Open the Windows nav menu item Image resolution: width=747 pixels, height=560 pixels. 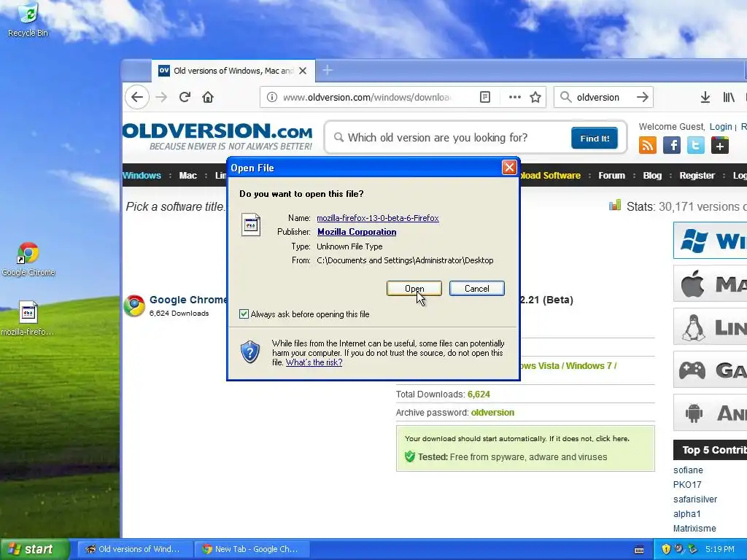pos(142,175)
